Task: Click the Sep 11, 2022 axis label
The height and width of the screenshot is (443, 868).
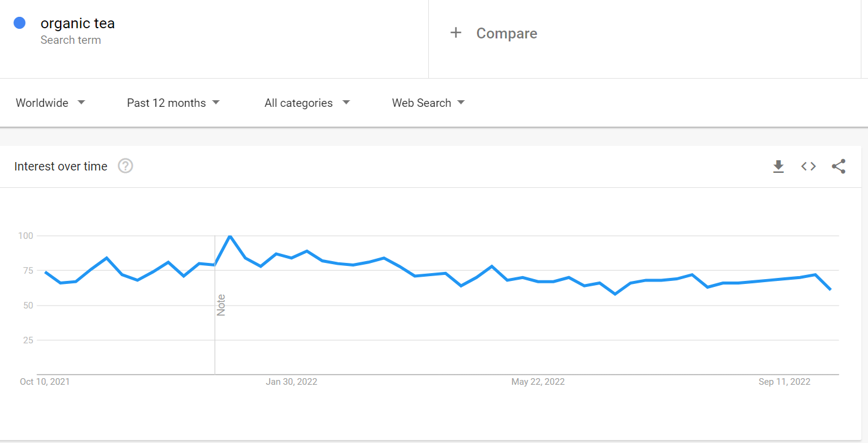Action: tap(784, 382)
